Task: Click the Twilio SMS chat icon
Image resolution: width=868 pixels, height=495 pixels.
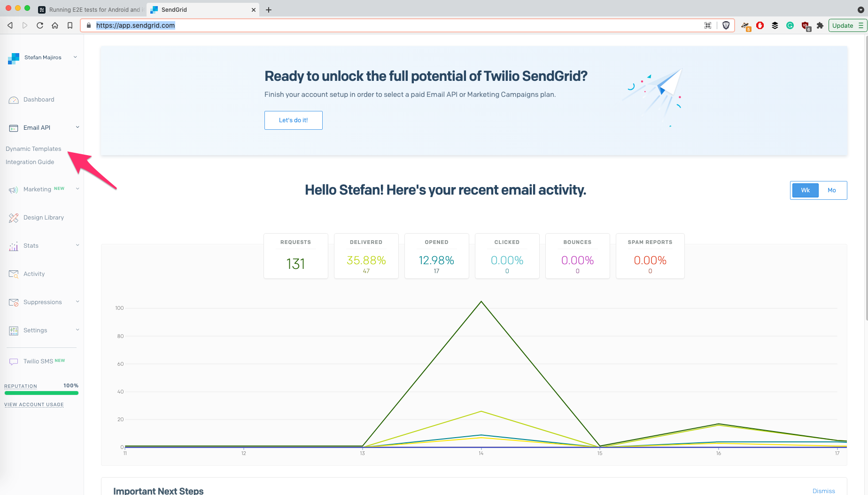Action: point(14,361)
